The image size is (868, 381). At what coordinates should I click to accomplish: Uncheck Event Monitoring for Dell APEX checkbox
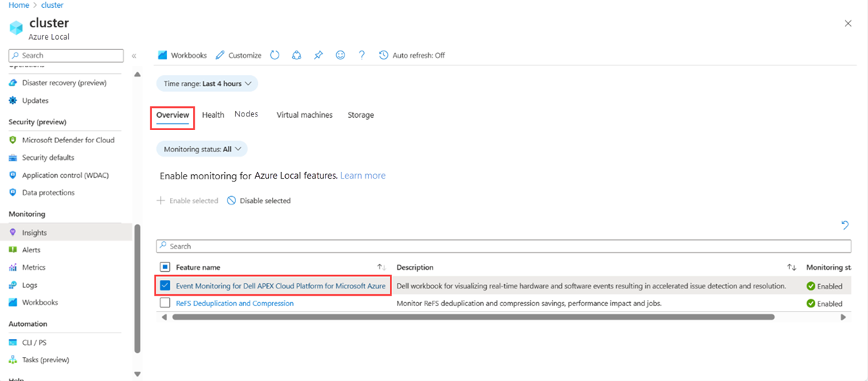click(165, 286)
